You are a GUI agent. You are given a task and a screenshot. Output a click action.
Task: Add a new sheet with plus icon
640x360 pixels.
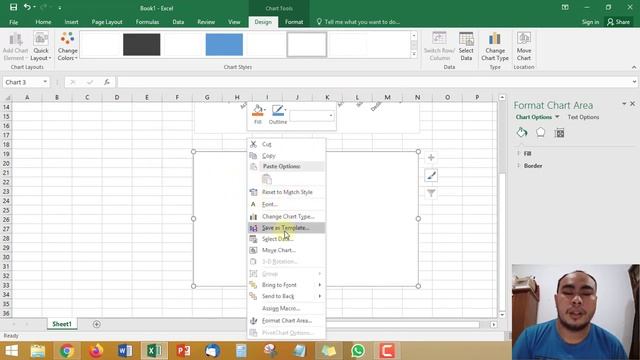[96, 324]
